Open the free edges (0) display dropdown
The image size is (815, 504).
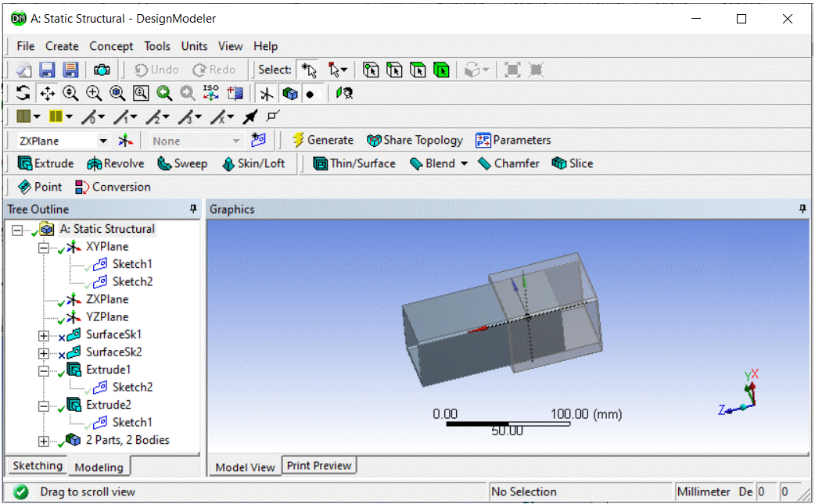point(102,116)
